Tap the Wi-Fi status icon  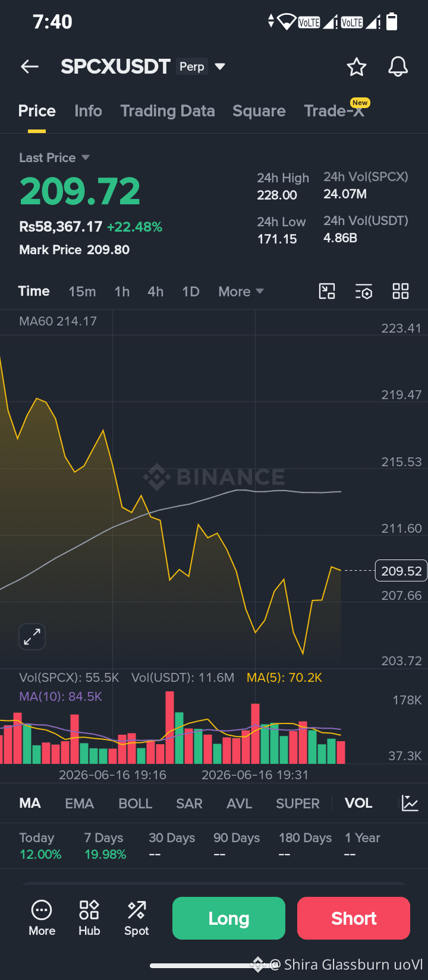[287, 22]
